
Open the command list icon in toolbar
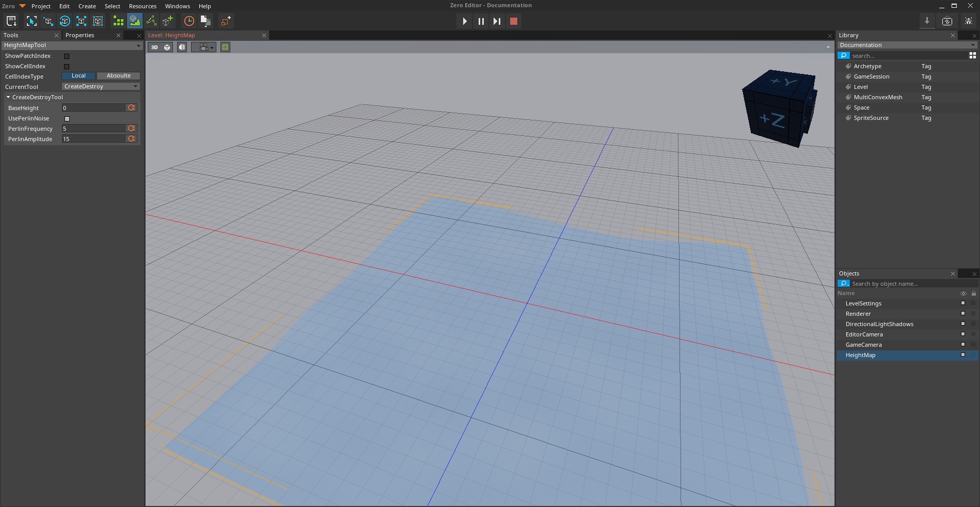click(11, 21)
